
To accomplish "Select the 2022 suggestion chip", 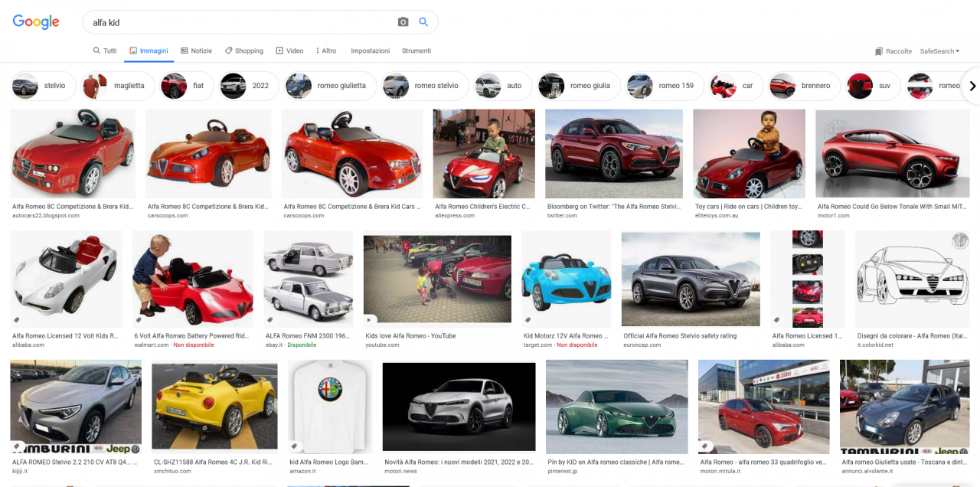I will point(249,86).
